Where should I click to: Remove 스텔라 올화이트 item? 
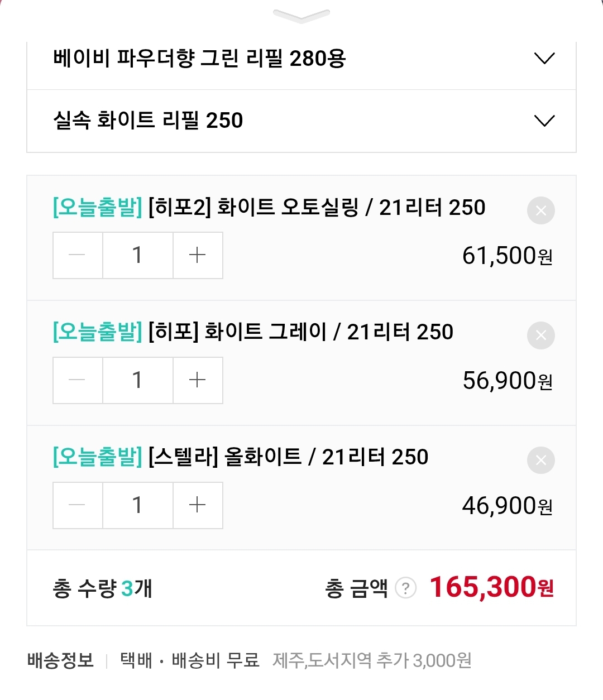(x=540, y=461)
